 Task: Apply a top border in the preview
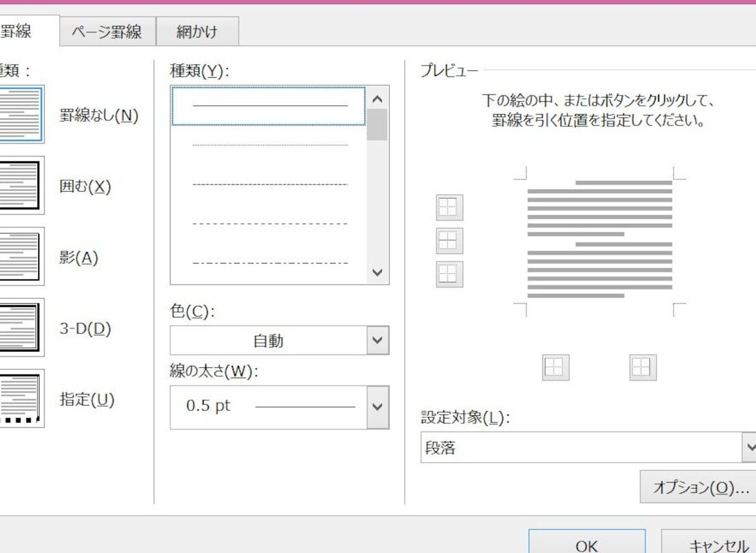[450, 208]
